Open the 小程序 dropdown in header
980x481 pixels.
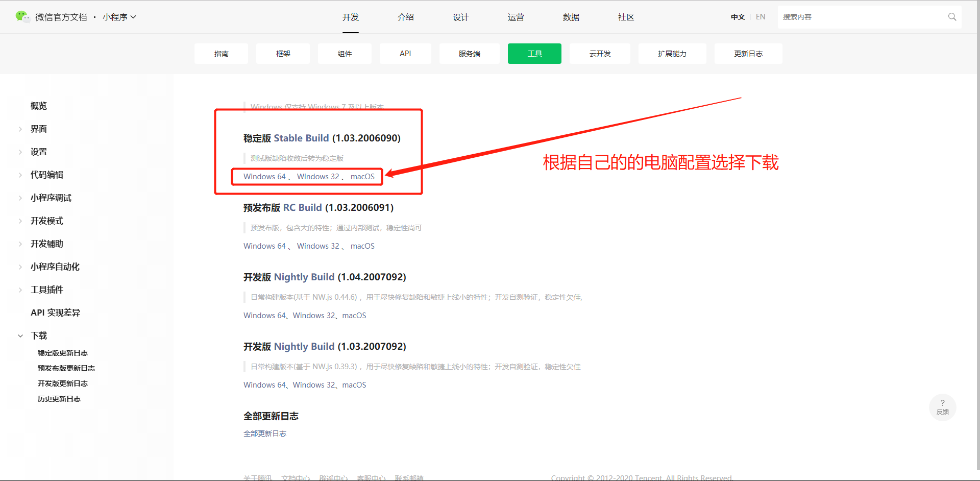click(x=119, y=17)
